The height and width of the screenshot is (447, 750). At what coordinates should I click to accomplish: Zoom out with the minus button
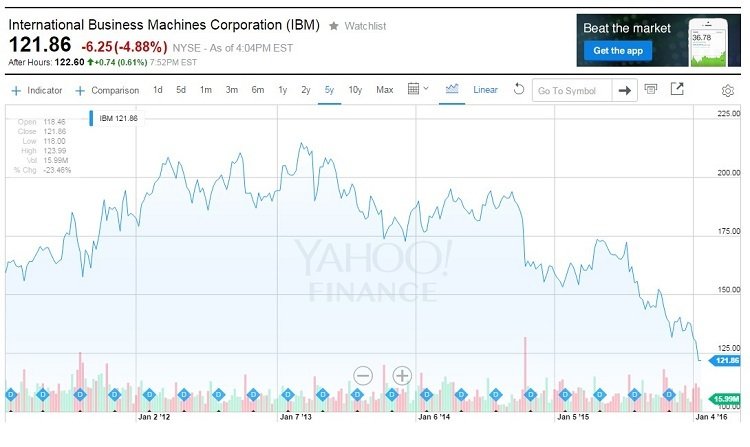pos(363,376)
